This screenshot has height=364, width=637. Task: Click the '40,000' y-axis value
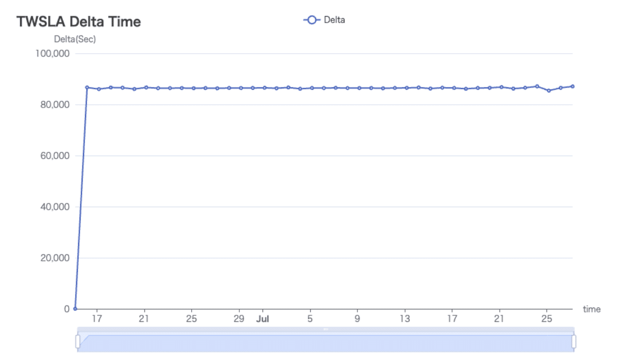(x=55, y=206)
